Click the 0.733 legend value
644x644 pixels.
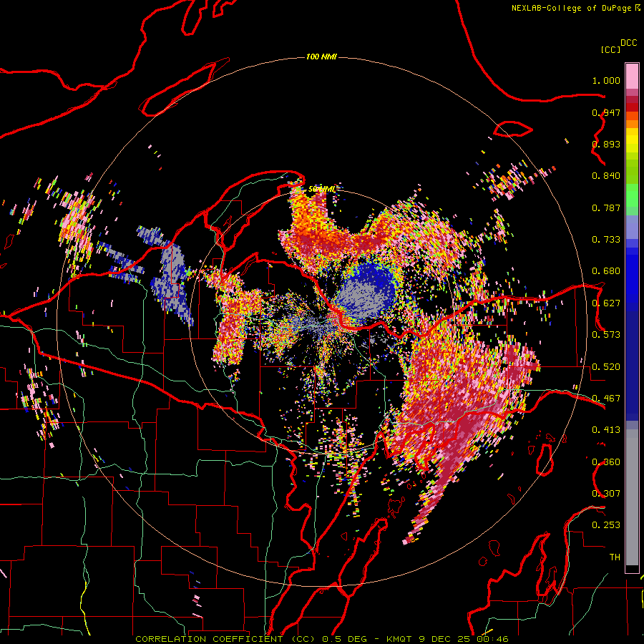pos(606,240)
